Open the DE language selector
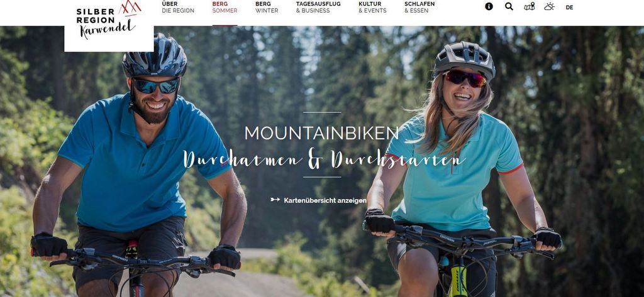Image resolution: width=644 pixels, height=297 pixels. [569, 8]
